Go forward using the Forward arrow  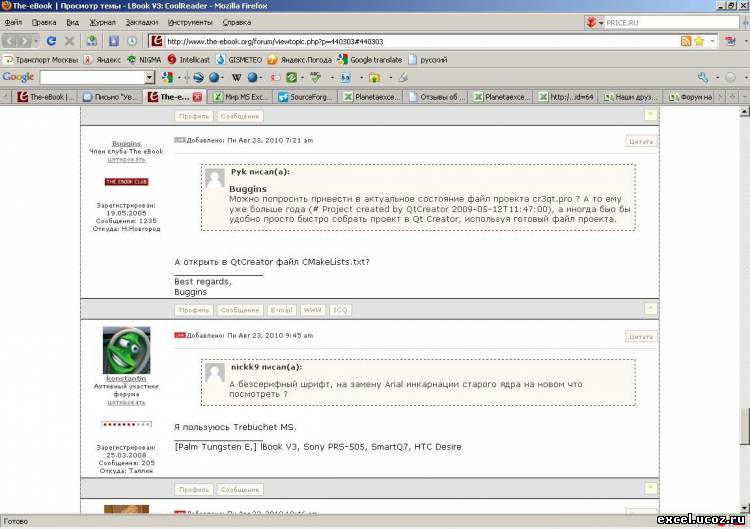pos(24,41)
